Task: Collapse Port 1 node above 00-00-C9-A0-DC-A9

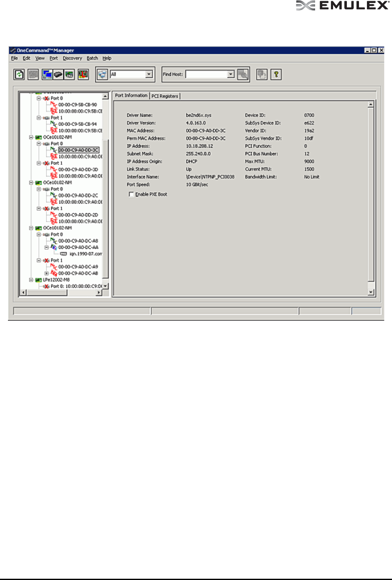Action: coord(39,260)
